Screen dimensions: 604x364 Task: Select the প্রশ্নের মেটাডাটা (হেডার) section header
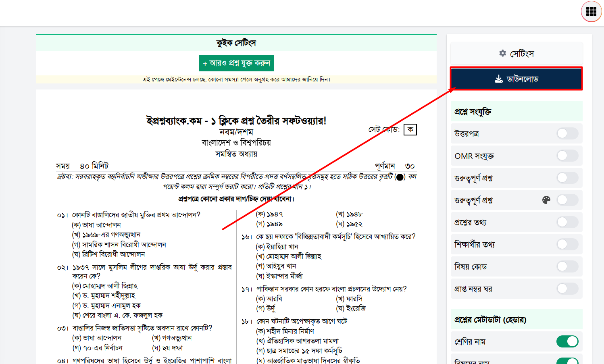coord(517,320)
